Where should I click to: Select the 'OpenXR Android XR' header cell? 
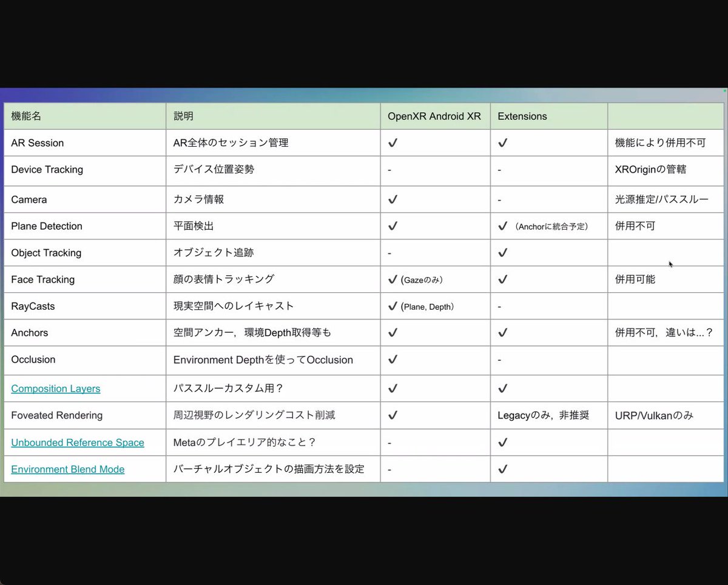435,116
